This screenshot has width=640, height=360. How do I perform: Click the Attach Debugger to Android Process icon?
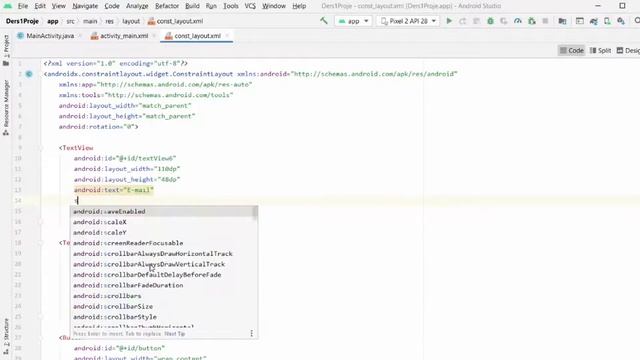(x=531, y=21)
